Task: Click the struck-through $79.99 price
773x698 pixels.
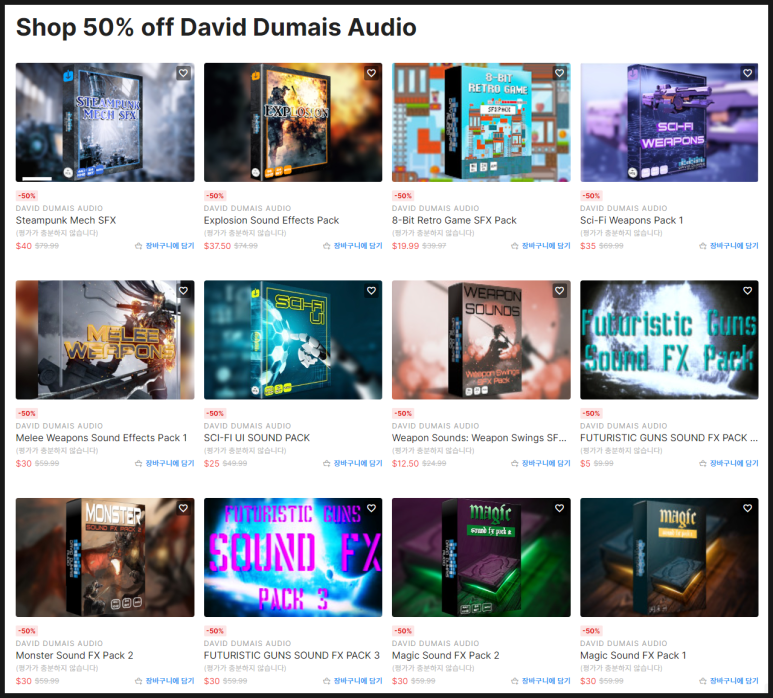Action: pos(47,245)
